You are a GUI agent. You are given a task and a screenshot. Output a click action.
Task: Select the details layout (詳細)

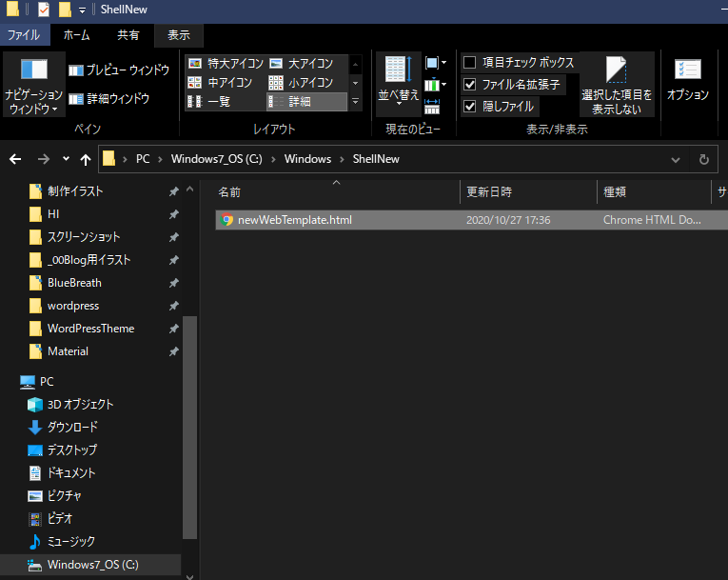(x=306, y=101)
